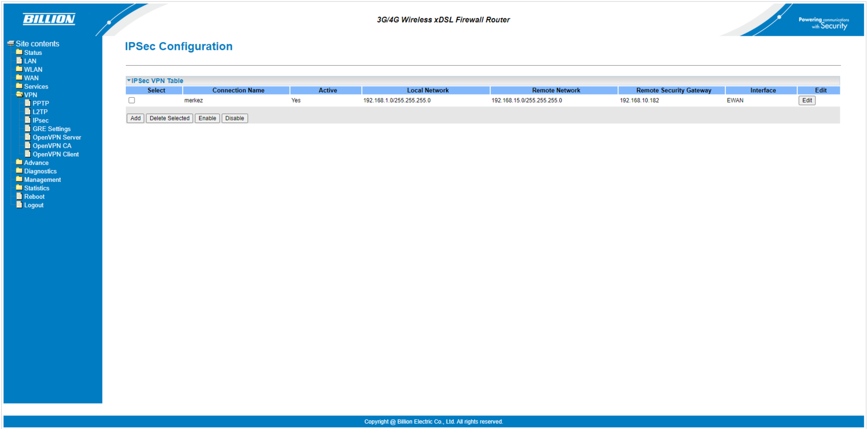Edit the merkez IPSec connection
The height and width of the screenshot is (429, 868).
point(807,100)
